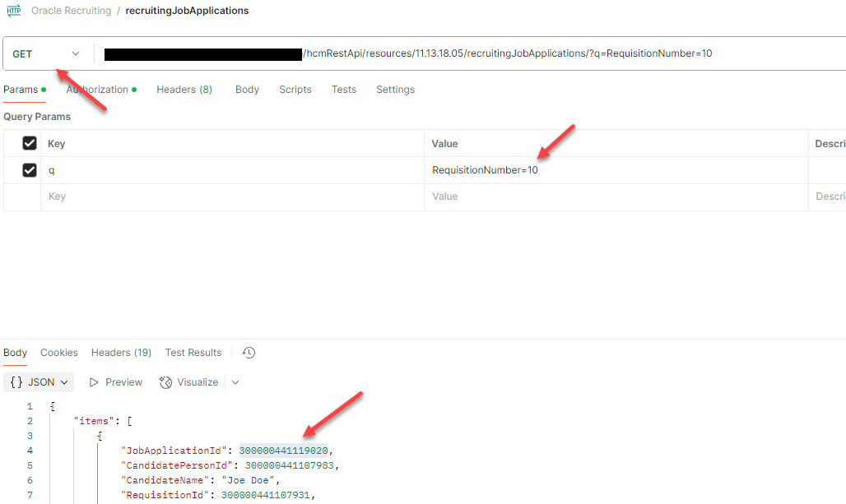Click the empty Key placeholder field
The height and width of the screenshot is (504, 846).
pyautogui.click(x=233, y=197)
